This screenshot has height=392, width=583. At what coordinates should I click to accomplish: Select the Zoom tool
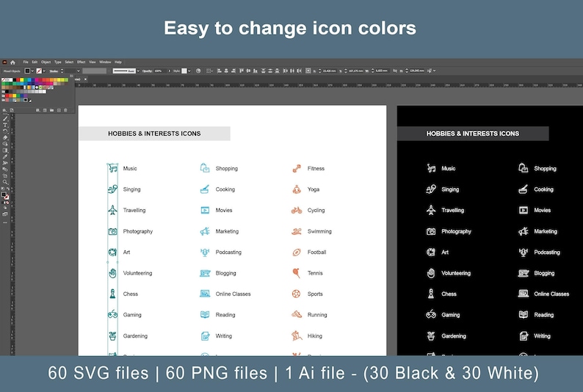coord(5,182)
